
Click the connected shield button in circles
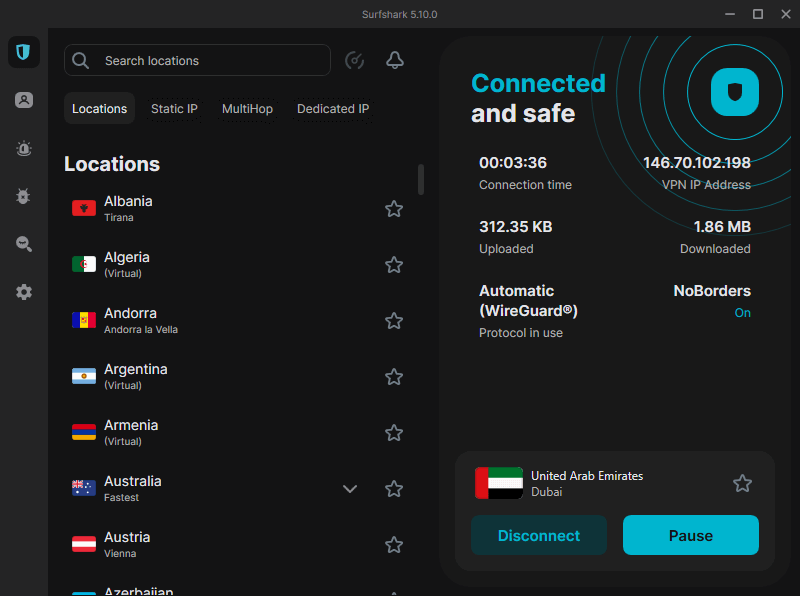point(735,92)
